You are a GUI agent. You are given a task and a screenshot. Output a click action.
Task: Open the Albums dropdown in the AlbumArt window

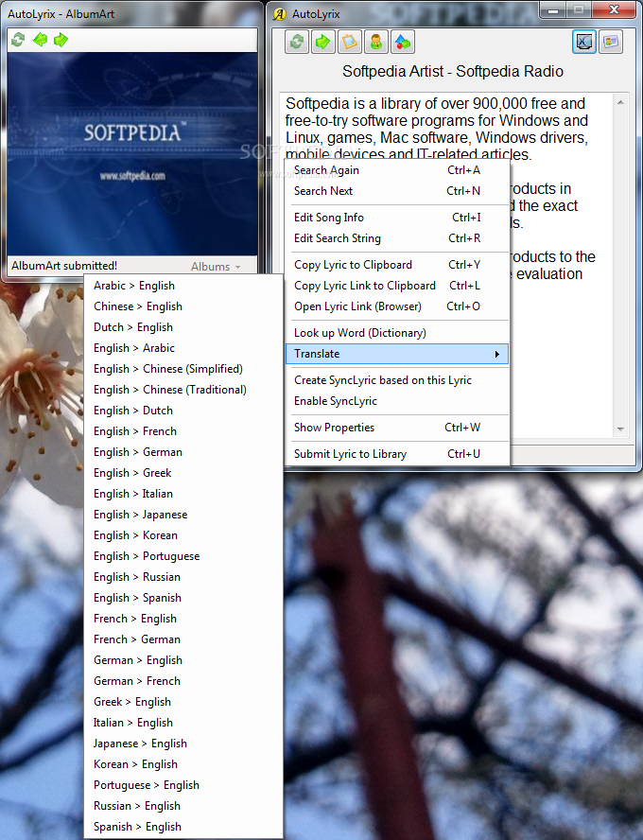click(216, 266)
